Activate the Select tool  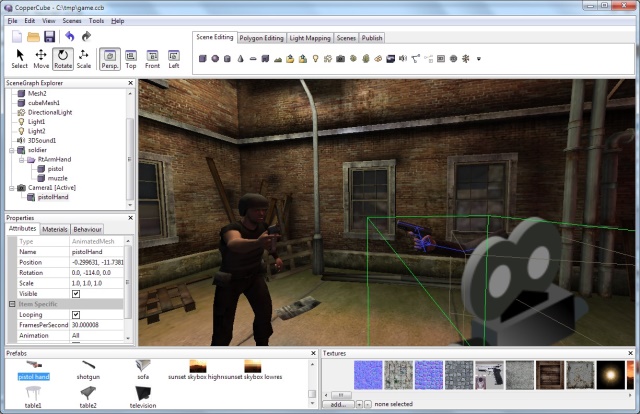coord(19,59)
